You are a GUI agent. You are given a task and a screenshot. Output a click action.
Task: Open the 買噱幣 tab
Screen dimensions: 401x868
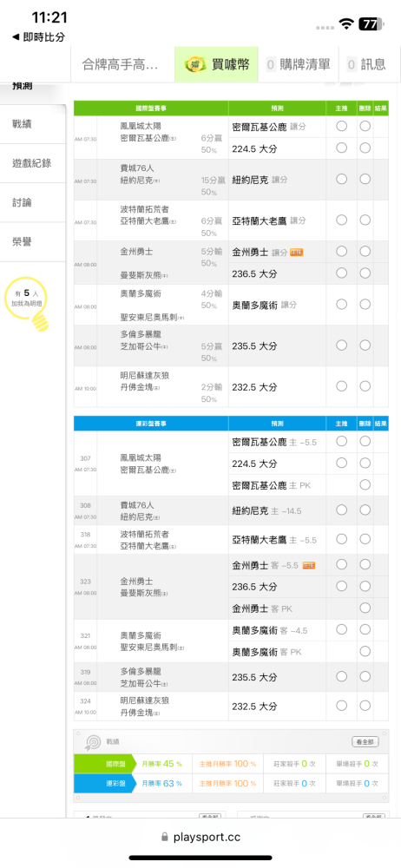(217, 64)
